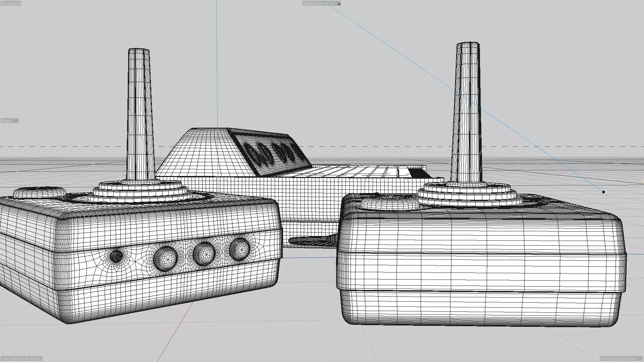Select the black camera target point handle
This screenshot has width=644, height=362.
[603, 192]
